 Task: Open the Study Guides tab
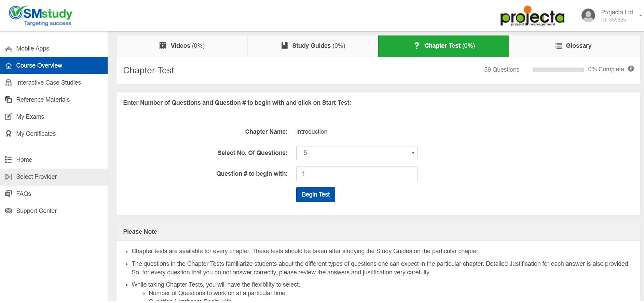313,46
